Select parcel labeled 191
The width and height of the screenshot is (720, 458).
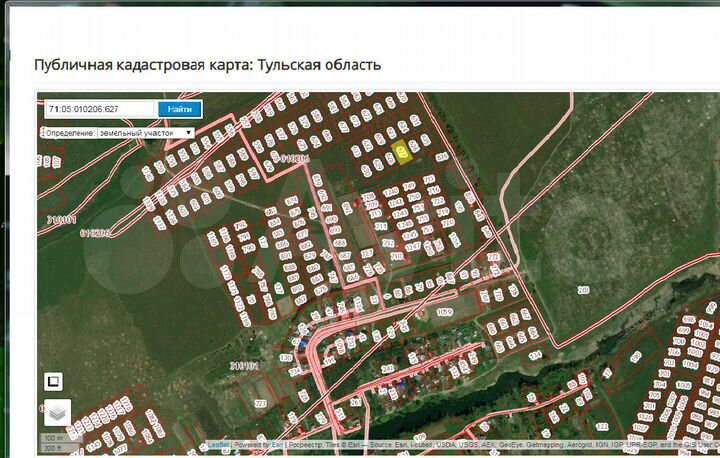(x=329, y=361)
